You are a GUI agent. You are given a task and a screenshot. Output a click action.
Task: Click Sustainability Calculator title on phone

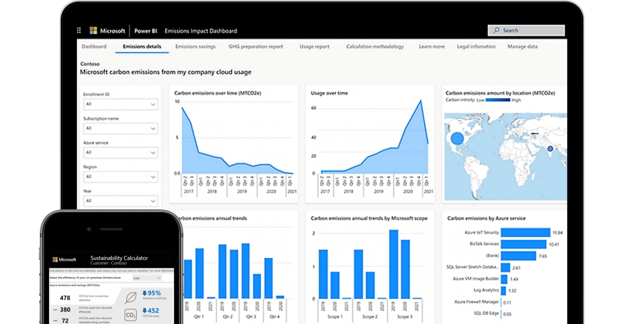click(119, 258)
